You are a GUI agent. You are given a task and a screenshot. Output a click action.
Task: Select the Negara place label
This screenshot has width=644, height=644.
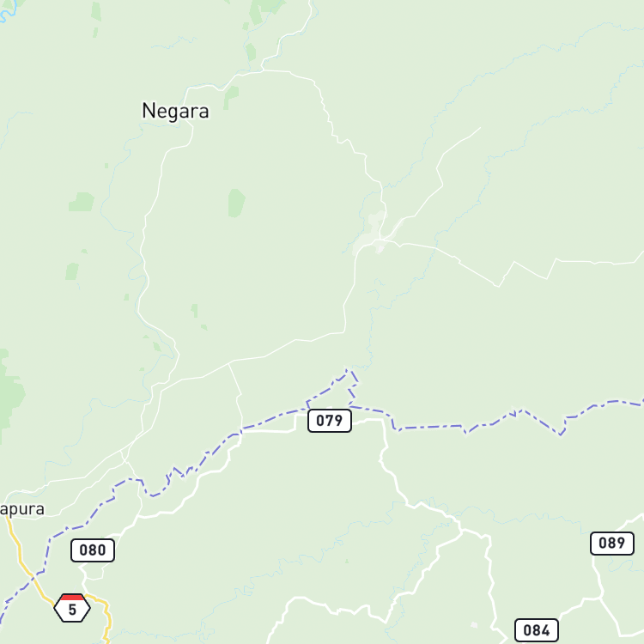175,111
